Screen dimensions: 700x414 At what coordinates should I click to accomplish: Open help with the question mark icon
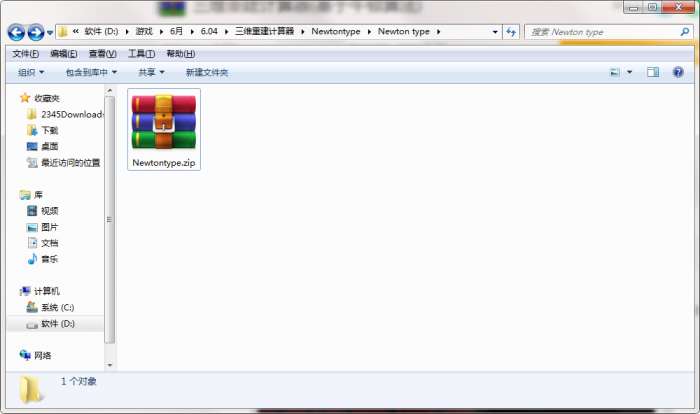[x=678, y=72]
